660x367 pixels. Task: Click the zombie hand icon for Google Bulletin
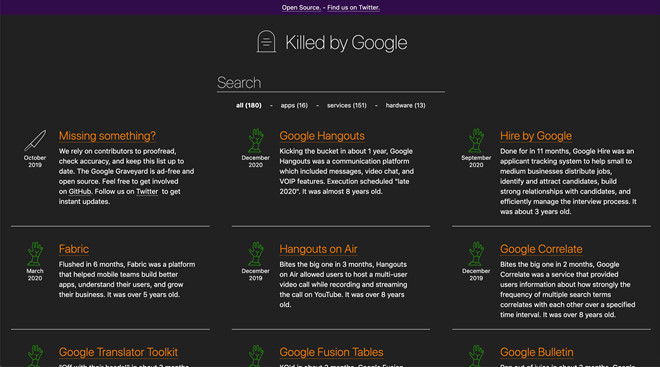476,356
